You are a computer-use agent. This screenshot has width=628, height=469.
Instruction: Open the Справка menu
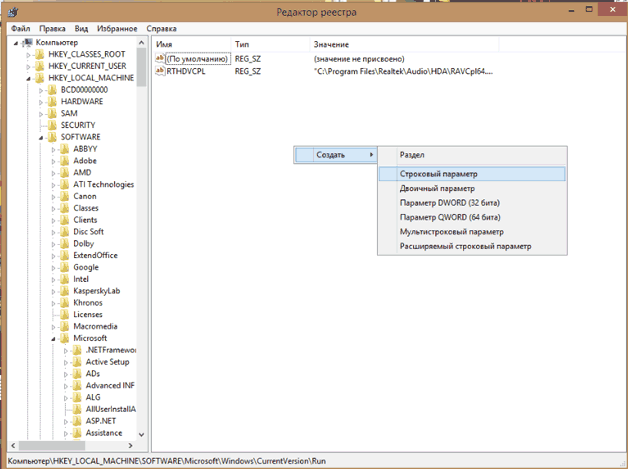(161, 28)
